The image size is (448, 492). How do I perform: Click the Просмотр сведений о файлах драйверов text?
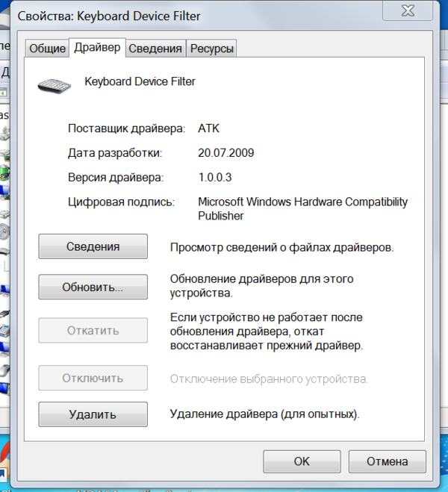[x=281, y=248]
